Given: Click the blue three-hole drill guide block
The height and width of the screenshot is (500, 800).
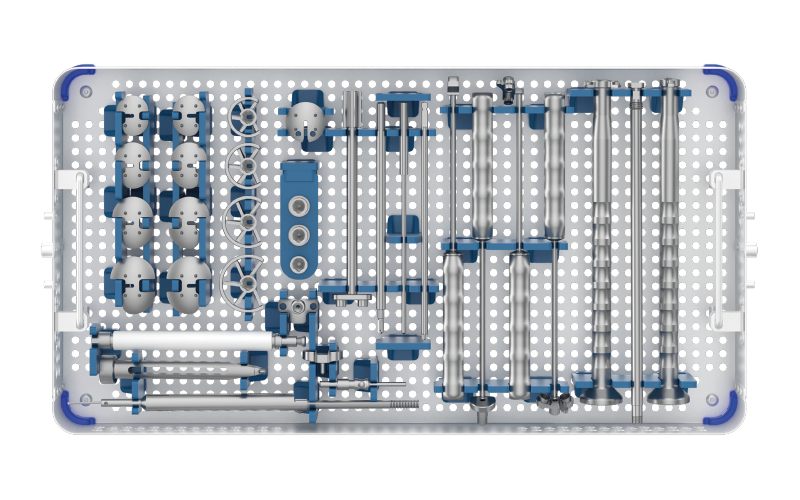Looking at the screenshot, I should pyautogui.click(x=299, y=219).
